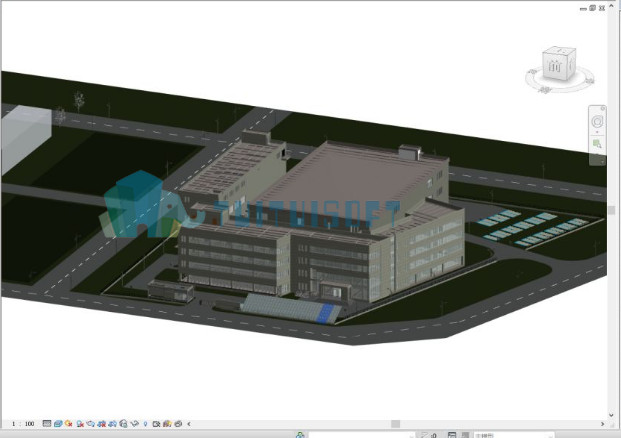Click the vertical scrollbar thumb
This screenshot has height=438, width=621.
[611, 210]
